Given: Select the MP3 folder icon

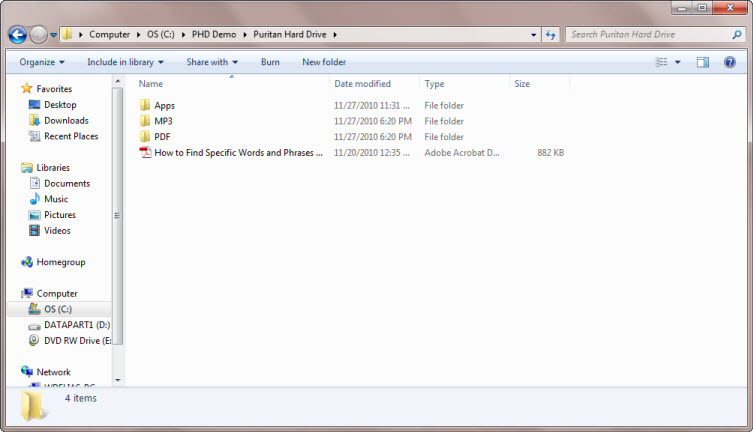Looking at the screenshot, I should pyautogui.click(x=145, y=121).
